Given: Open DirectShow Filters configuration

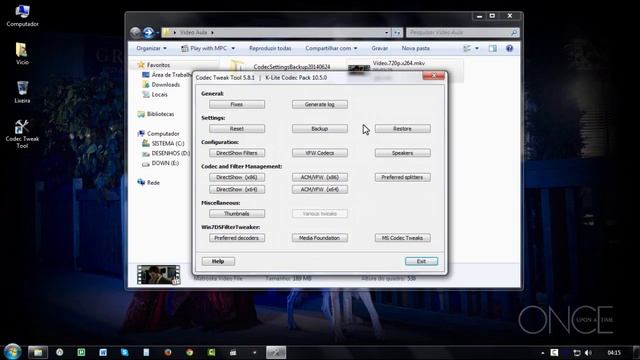Looking at the screenshot, I should 237,153.
